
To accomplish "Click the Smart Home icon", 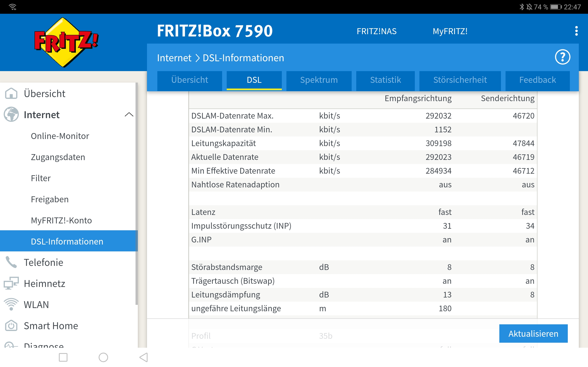I will (11, 325).
